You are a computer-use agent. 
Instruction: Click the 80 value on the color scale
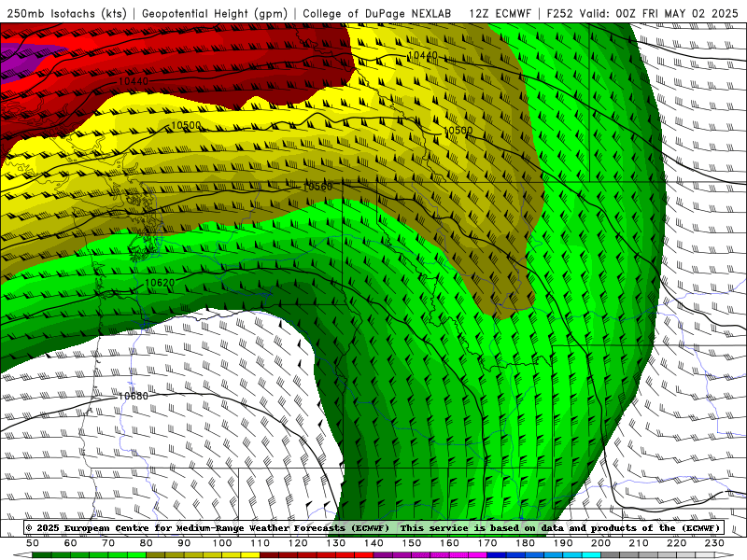pyautogui.click(x=147, y=543)
